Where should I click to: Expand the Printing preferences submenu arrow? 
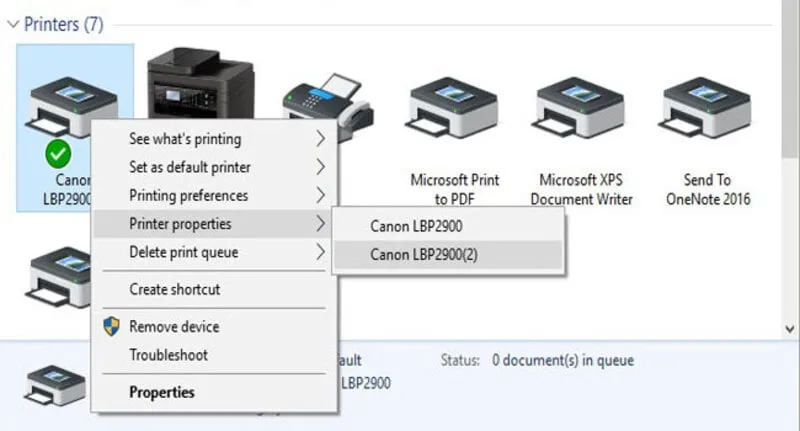coord(320,195)
